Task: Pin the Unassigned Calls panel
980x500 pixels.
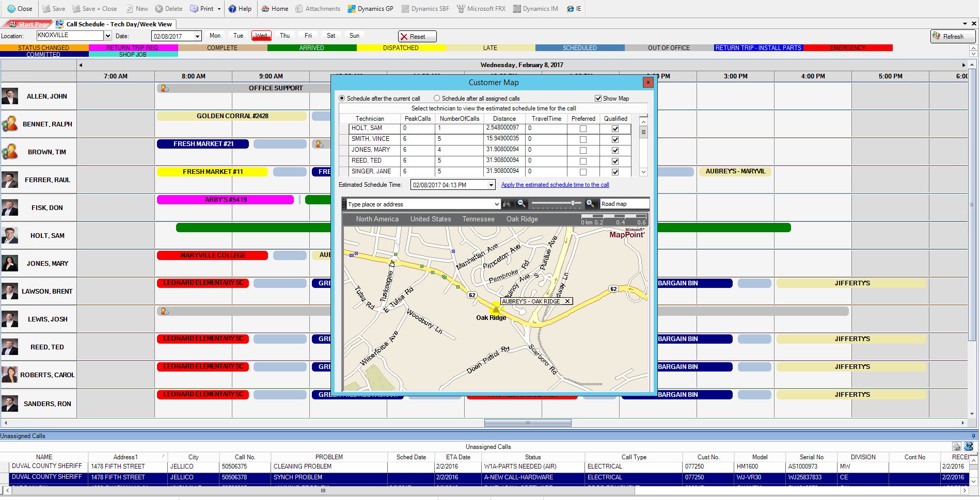Action: [x=974, y=436]
